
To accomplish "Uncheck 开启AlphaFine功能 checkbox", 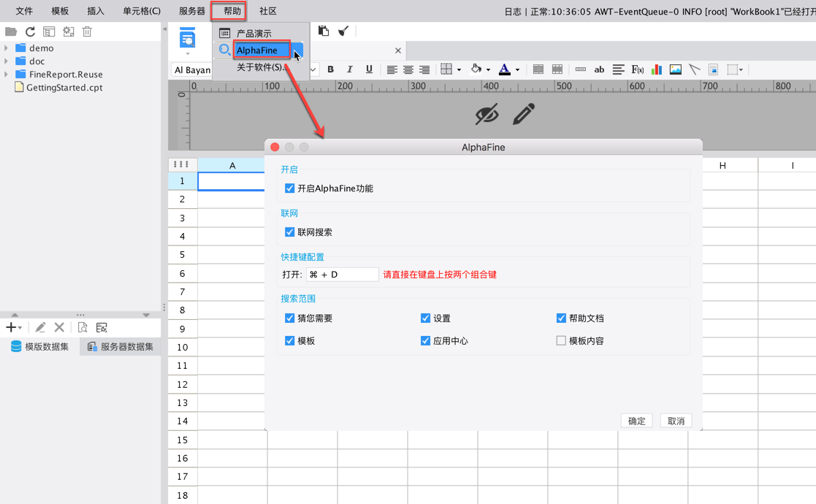I will 290,188.
